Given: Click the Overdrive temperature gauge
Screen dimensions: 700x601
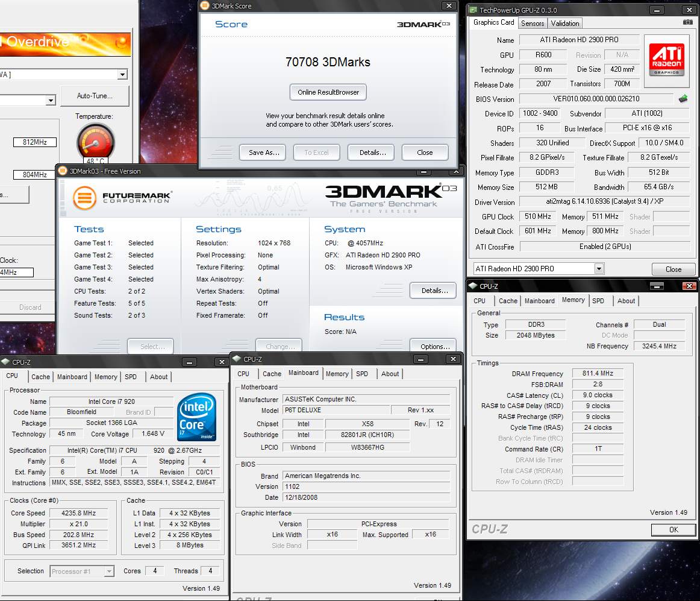Looking at the screenshot, I should click(96, 143).
